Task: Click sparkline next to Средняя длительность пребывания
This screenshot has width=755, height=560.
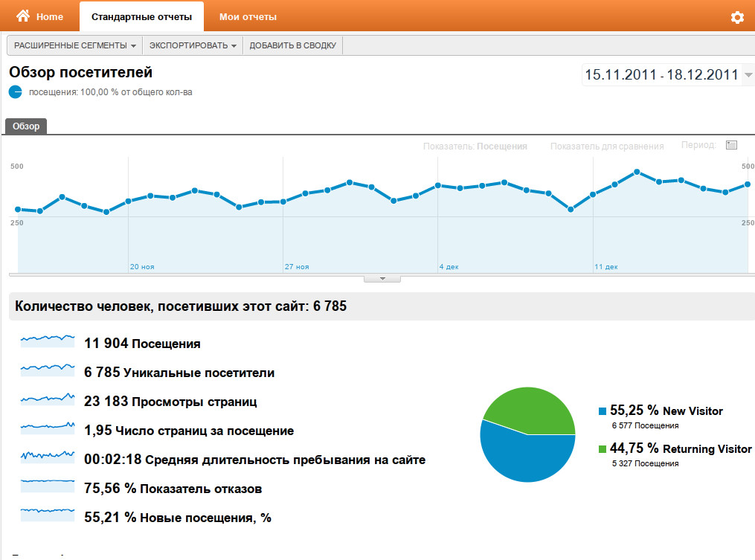Action: click(48, 457)
